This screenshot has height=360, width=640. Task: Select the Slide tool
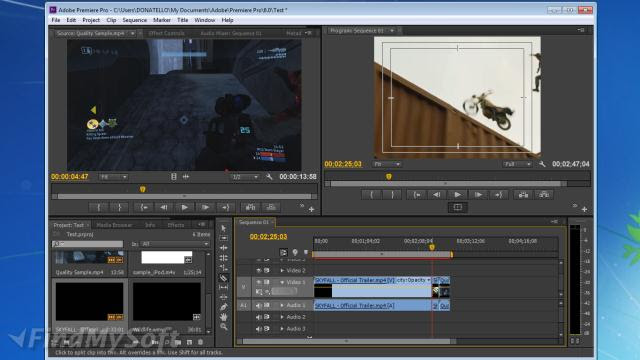(224, 297)
